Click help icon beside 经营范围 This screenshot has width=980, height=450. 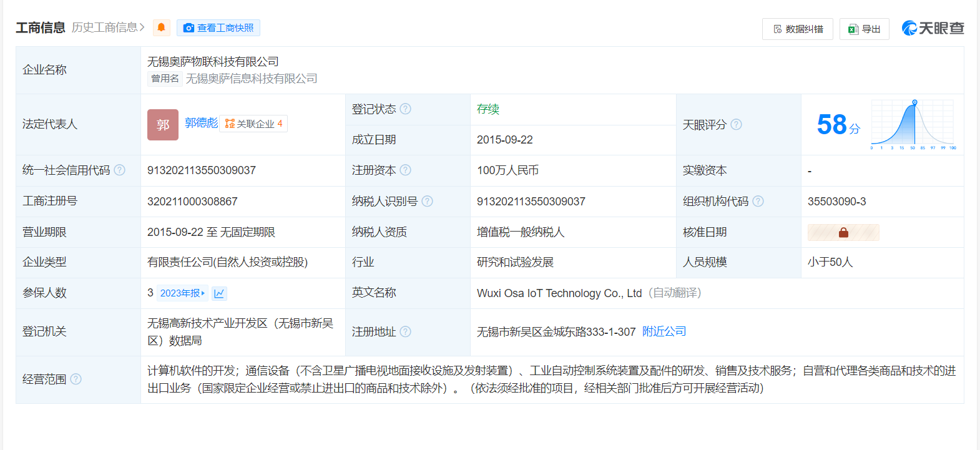tap(76, 379)
